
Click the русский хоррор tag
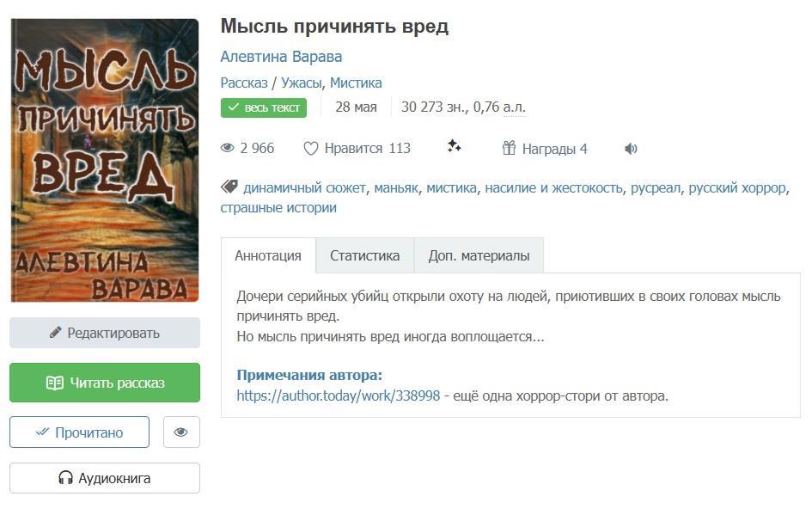pyautogui.click(x=737, y=187)
